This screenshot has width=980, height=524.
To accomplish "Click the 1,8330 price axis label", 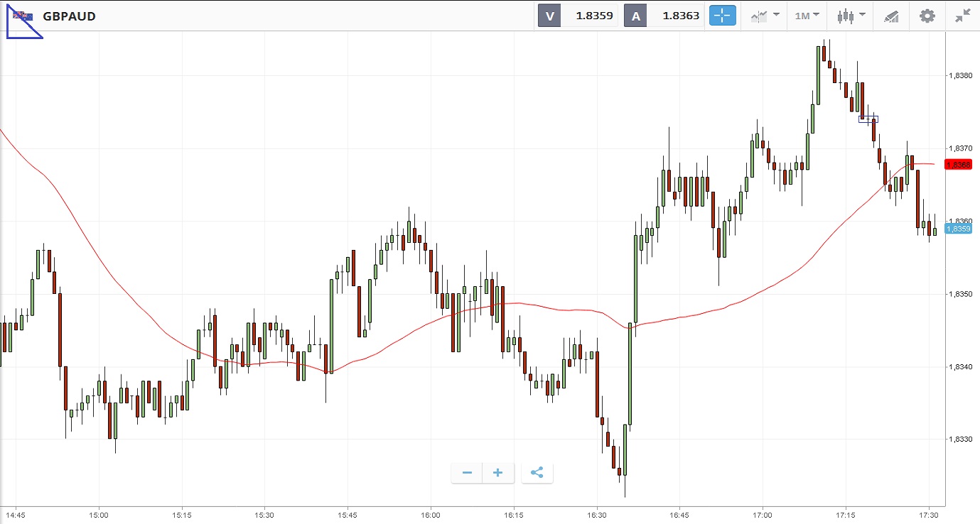I will (959, 440).
